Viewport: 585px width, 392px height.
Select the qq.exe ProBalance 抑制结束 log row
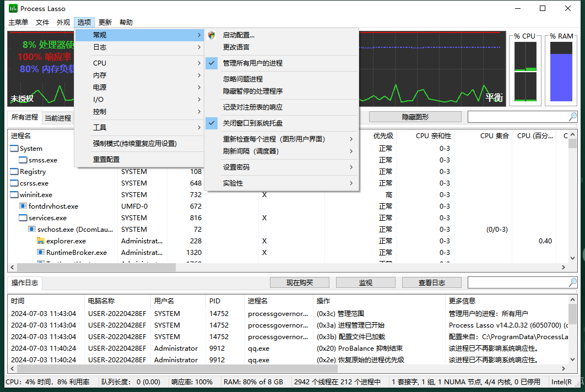[288, 349]
